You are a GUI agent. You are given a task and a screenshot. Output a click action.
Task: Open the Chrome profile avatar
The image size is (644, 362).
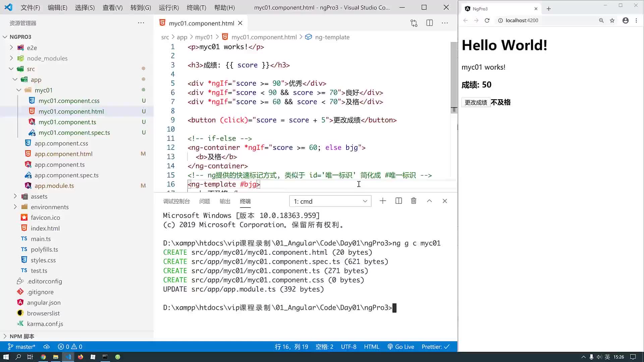coord(626,20)
